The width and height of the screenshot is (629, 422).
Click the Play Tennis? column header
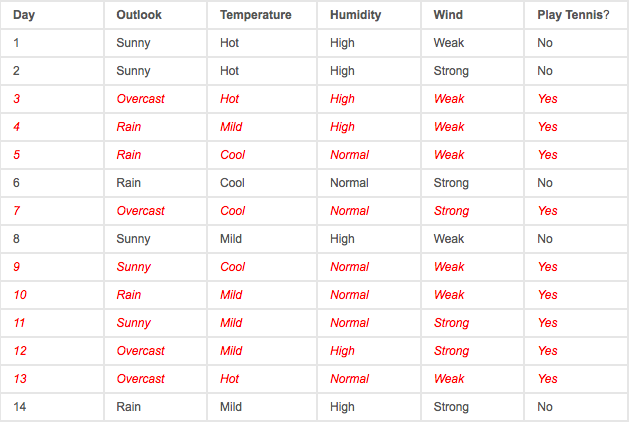576,15
